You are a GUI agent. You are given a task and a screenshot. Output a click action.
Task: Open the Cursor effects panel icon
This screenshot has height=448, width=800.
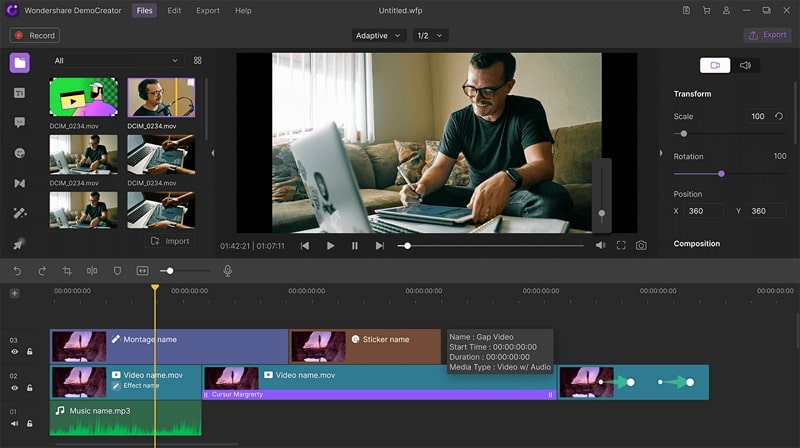click(18, 244)
